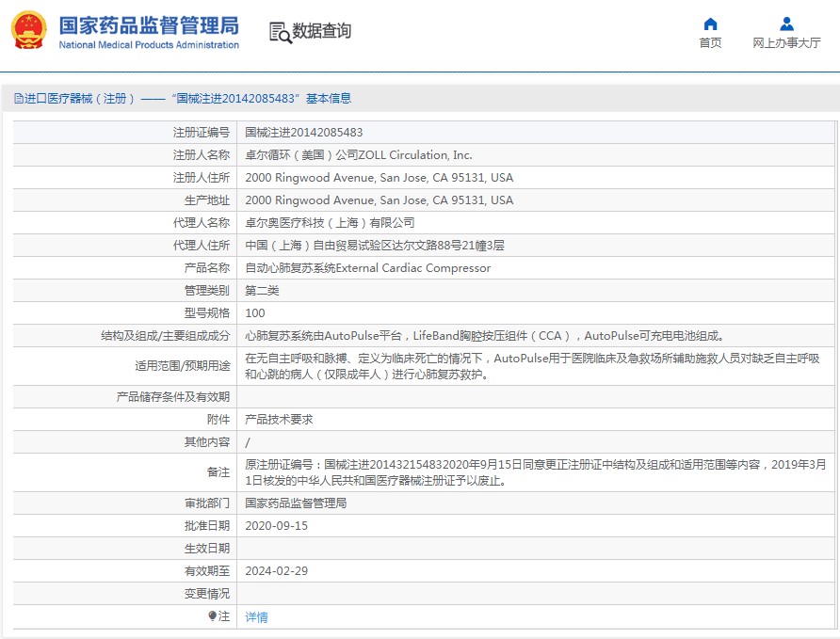Click the 首页 navigation label
The width and height of the screenshot is (840, 639).
(710, 42)
